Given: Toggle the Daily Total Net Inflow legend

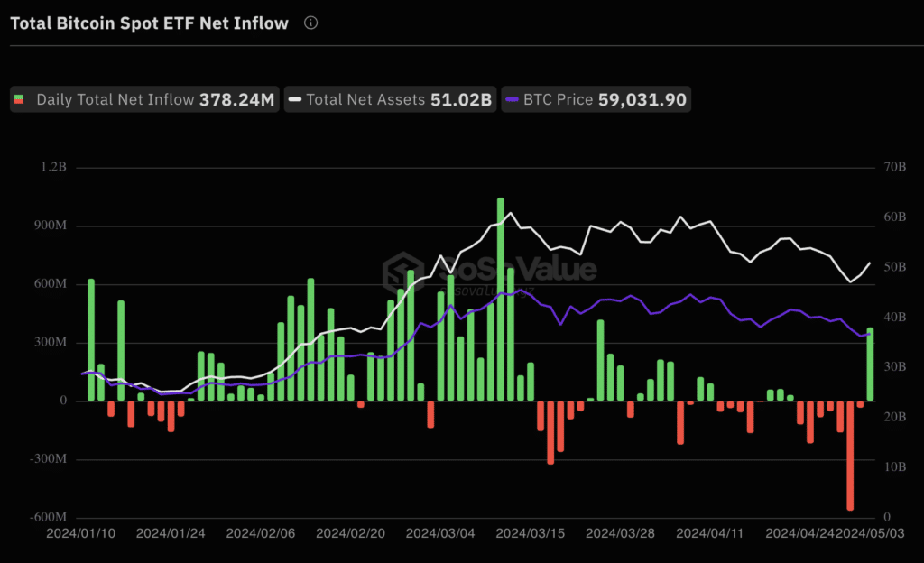Looking at the screenshot, I should [x=144, y=99].
